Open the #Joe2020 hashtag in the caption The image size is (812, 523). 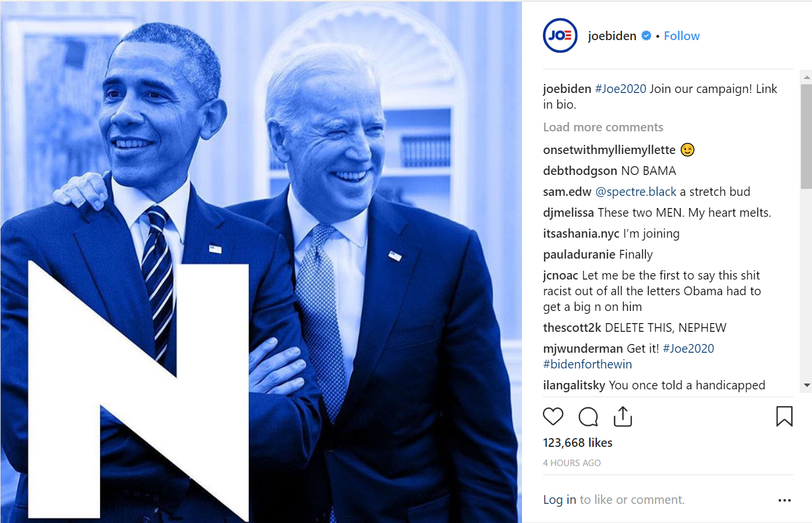620,89
